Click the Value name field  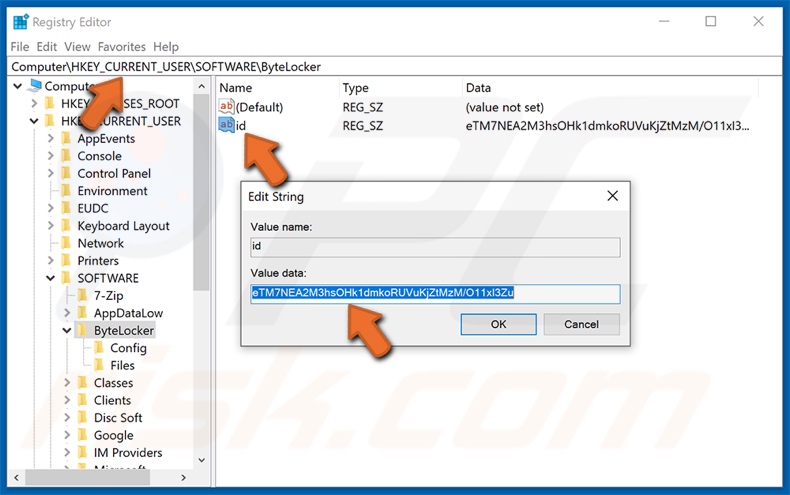[435, 247]
